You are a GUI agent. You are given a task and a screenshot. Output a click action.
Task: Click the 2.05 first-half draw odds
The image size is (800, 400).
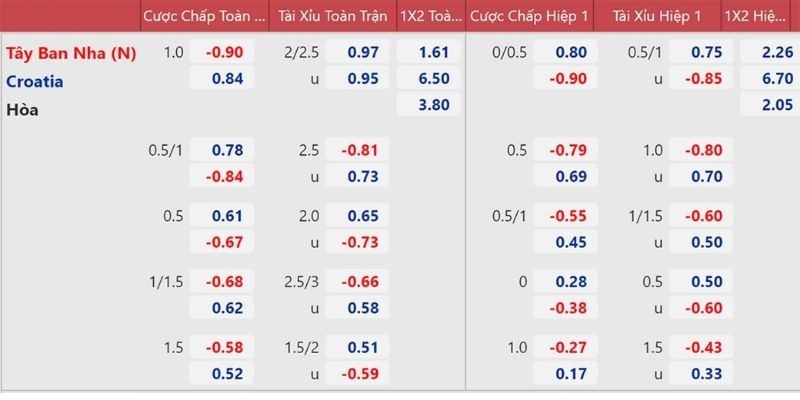tap(768, 104)
